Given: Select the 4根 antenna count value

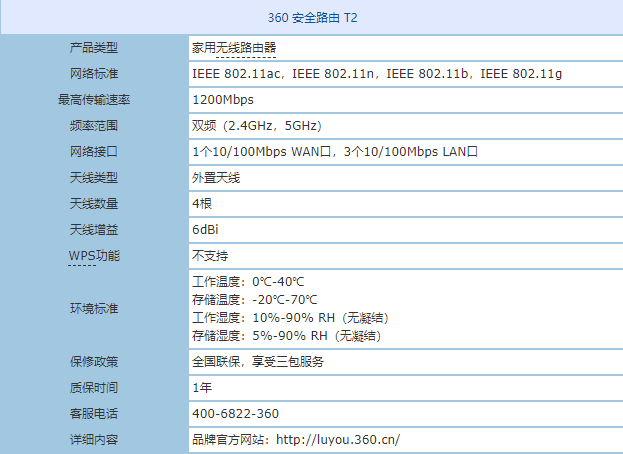Looking at the screenshot, I should 203,204.
